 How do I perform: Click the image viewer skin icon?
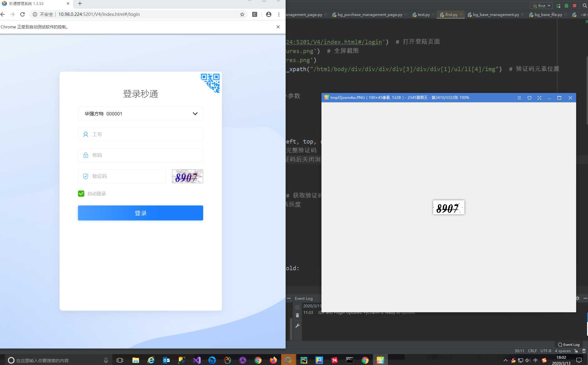(x=529, y=98)
